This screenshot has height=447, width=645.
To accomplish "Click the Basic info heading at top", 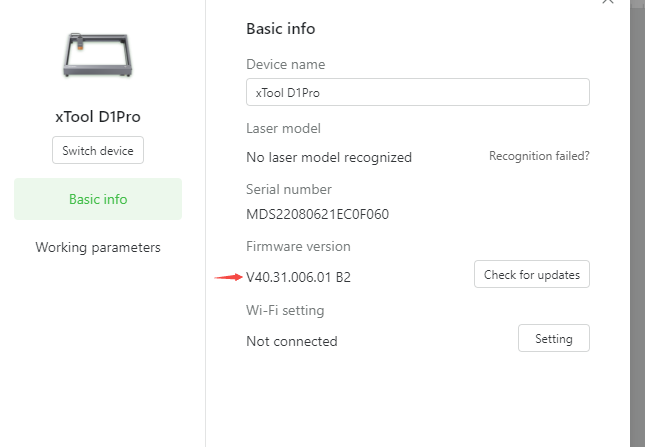I will coord(281,29).
